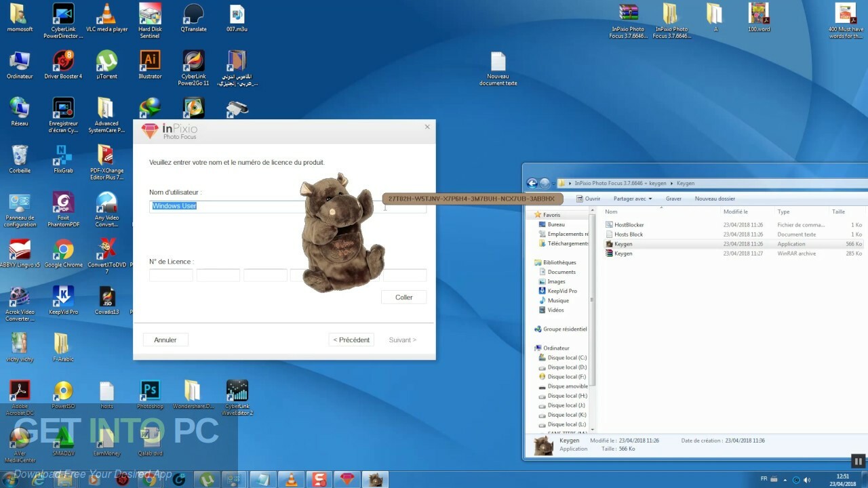Open Hard Disk Sentinel desktop icon
The image size is (868, 488).
tap(150, 20)
